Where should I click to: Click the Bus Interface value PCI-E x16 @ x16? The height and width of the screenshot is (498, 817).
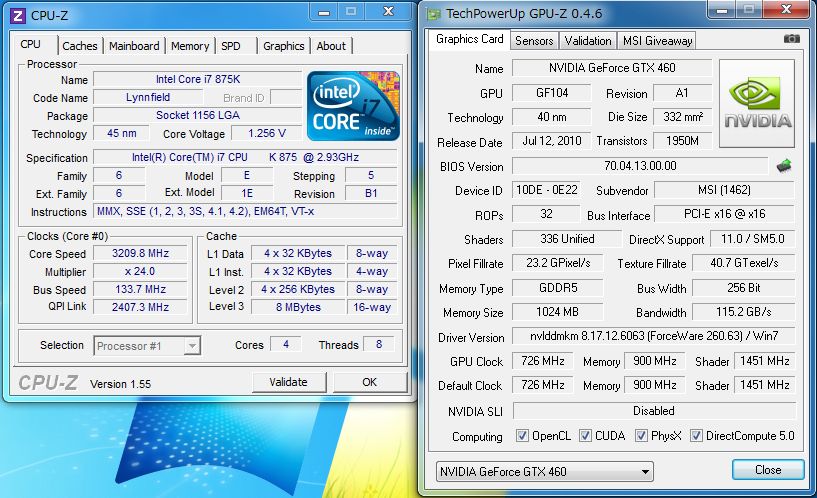tap(724, 214)
